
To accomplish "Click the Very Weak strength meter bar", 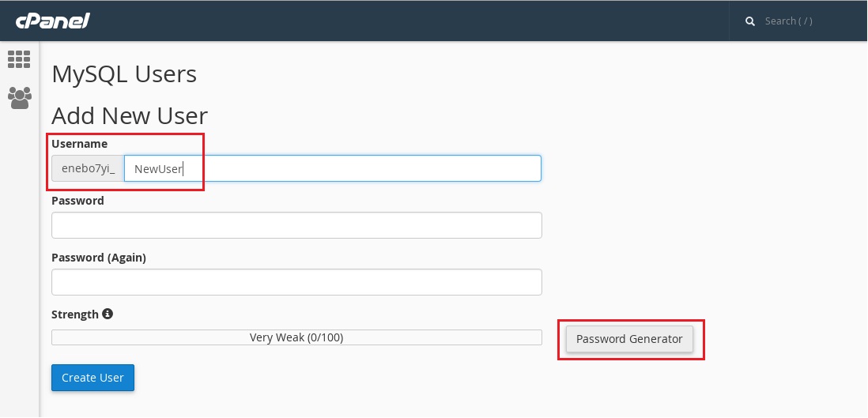I will [296, 337].
